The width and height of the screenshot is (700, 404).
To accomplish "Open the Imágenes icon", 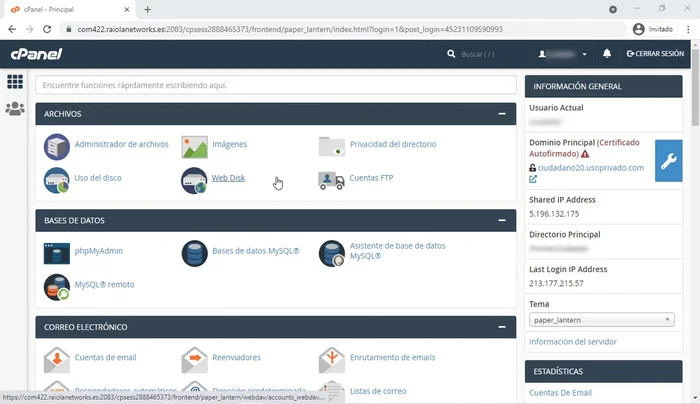I will coord(194,146).
